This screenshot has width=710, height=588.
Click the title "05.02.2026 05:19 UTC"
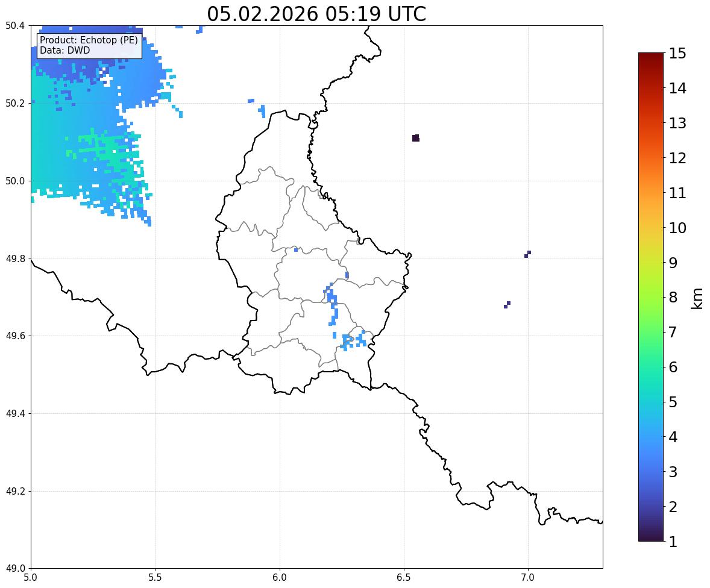coord(316,14)
